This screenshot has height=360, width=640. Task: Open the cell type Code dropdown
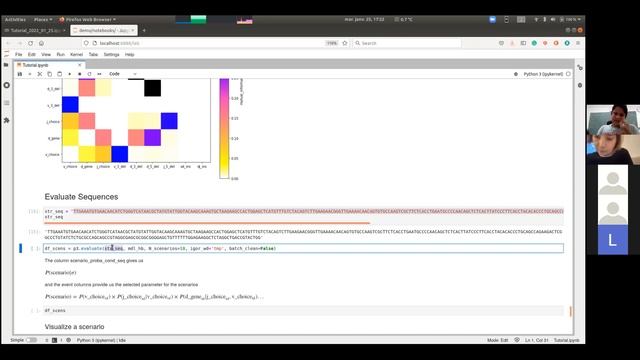pos(122,74)
